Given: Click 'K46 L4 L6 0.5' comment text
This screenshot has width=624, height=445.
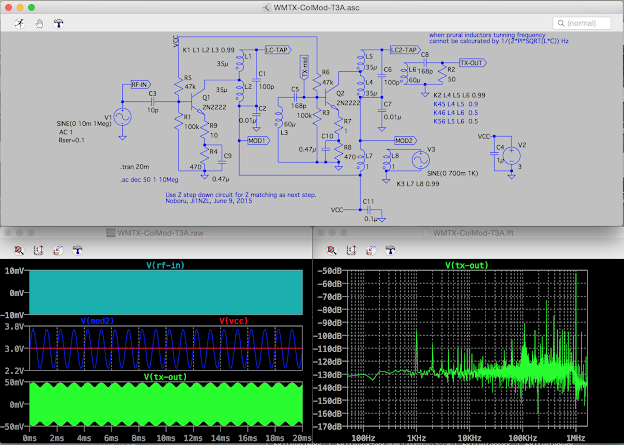Looking at the screenshot, I should coord(455,113).
